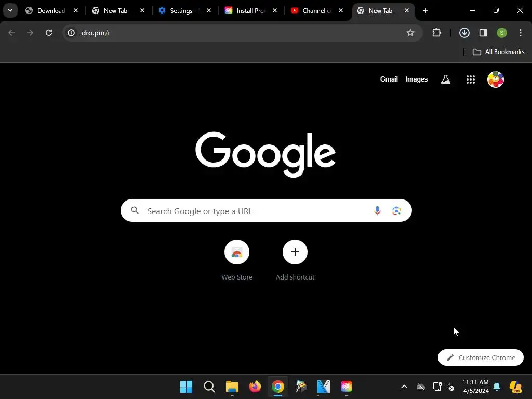The width and height of the screenshot is (532, 399).
Task: Open a new tab with plus button
Action: (x=425, y=10)
